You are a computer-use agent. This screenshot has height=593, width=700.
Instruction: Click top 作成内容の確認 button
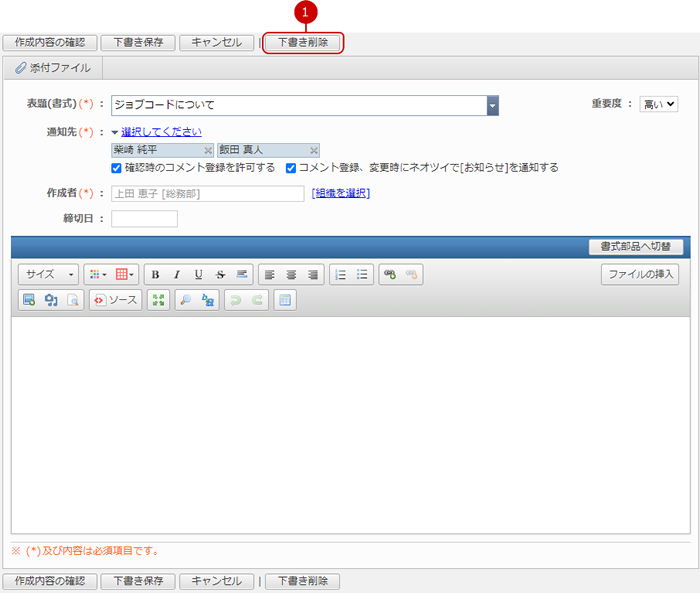[x=50, y=43]
